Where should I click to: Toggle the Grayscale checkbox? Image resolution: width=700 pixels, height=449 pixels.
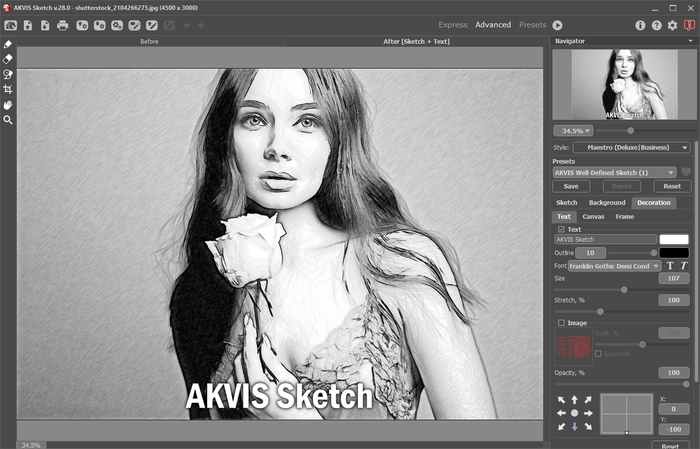click(599, 353)
